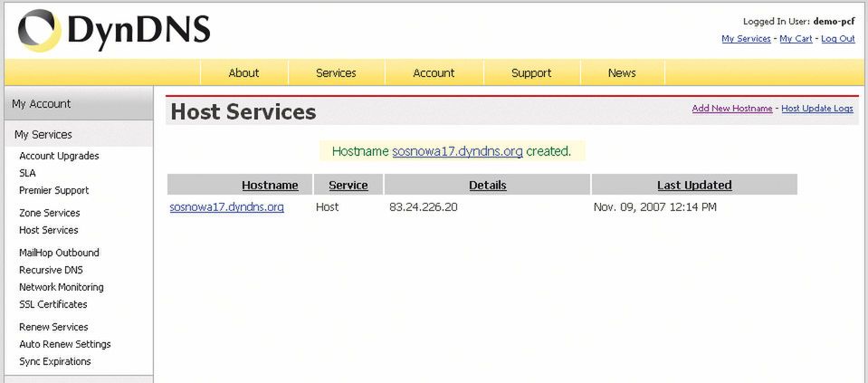Open the My Cart link
Viewport: 868px width, 383px height.
pyautogui.click(x=796, y=39)
